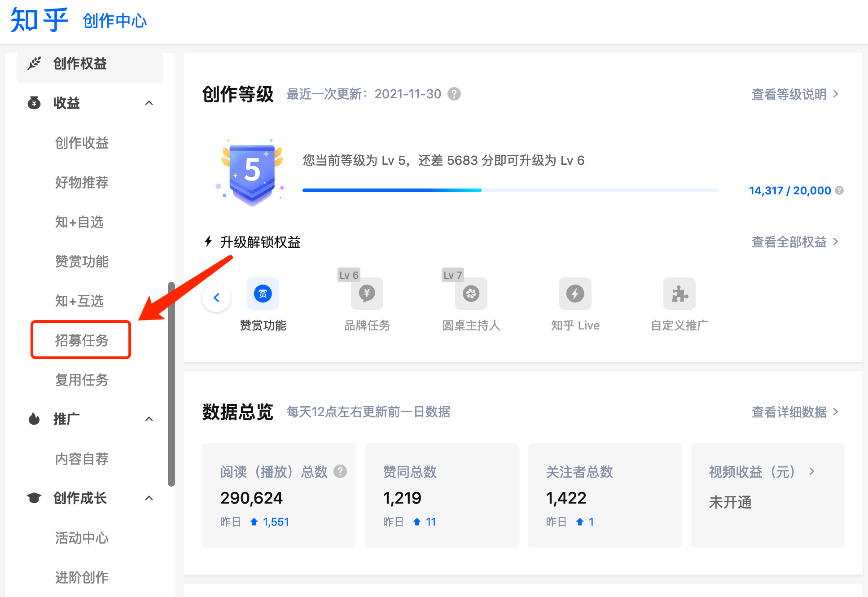The image size is (868, 597).
Task: Select 创作权益 in the sidebar
Action: (80, 64)
